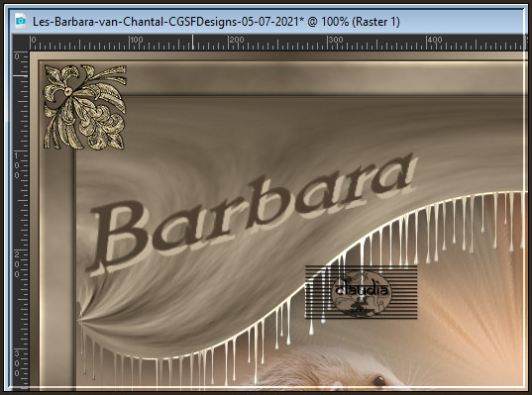
Task: Click the 300 mark on horizontal ruler
Action: [x=335, y=40]
